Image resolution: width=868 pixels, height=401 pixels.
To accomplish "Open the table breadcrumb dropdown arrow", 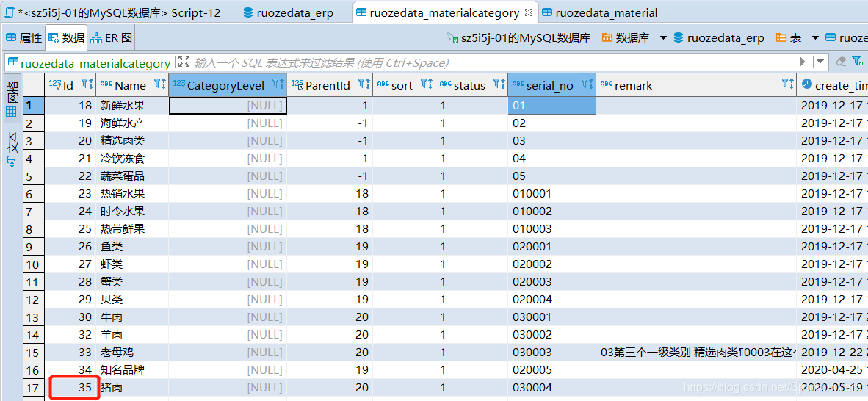I will coord(815,37).
